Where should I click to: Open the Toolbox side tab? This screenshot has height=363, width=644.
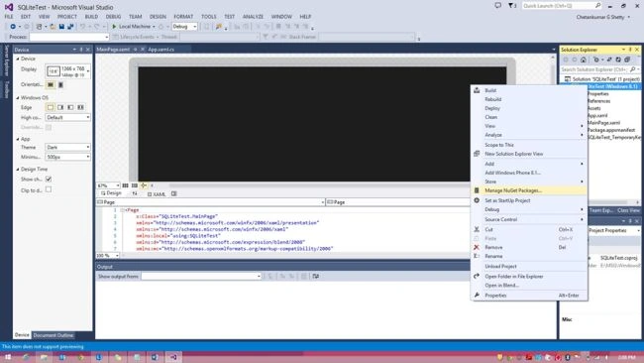6,89
